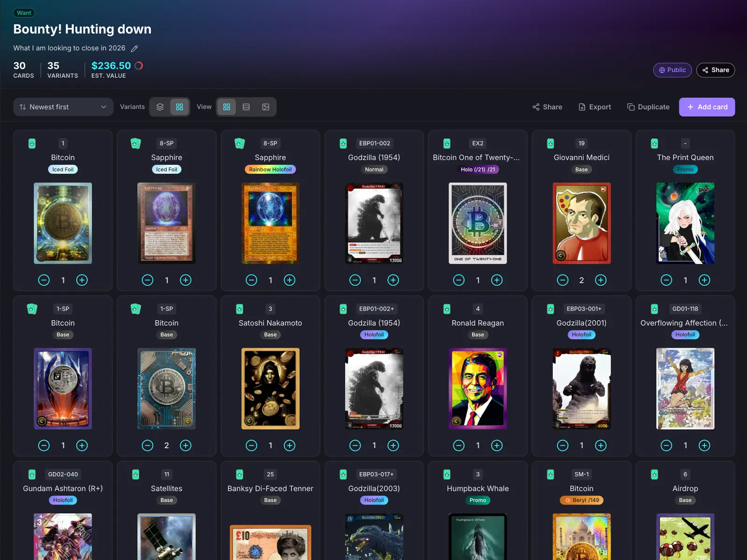Increase quantity of Godzilla (1954) Holofoil card
Screen dimensions: 747x560
click(x=393, y=446)
